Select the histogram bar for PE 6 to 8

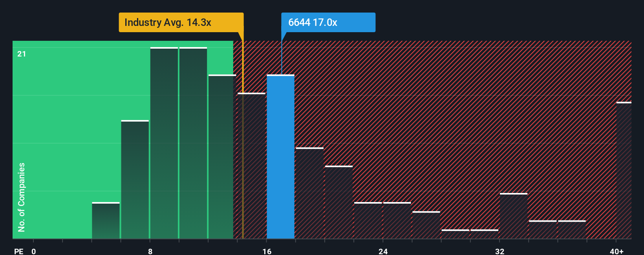coord(135,179)
